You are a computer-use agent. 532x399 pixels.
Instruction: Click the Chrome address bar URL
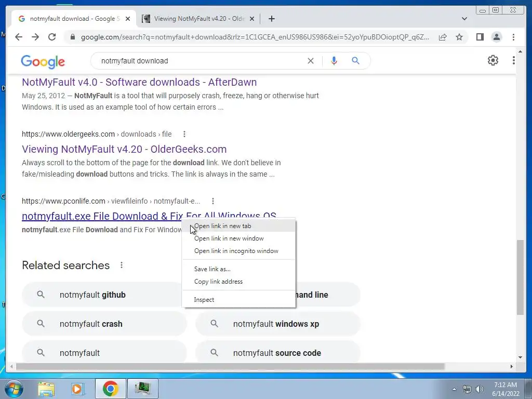pos(255,37)
